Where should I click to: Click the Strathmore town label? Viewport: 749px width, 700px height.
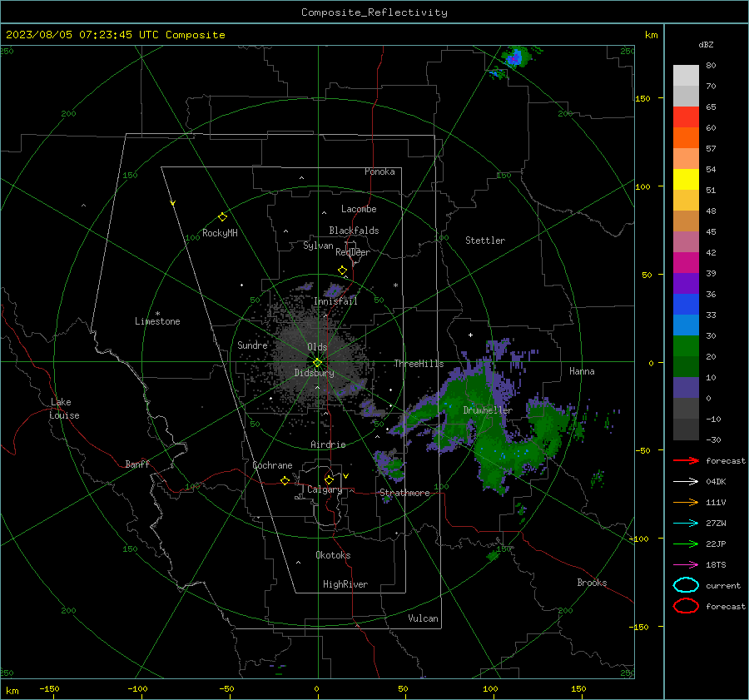[x=404, y=493]
